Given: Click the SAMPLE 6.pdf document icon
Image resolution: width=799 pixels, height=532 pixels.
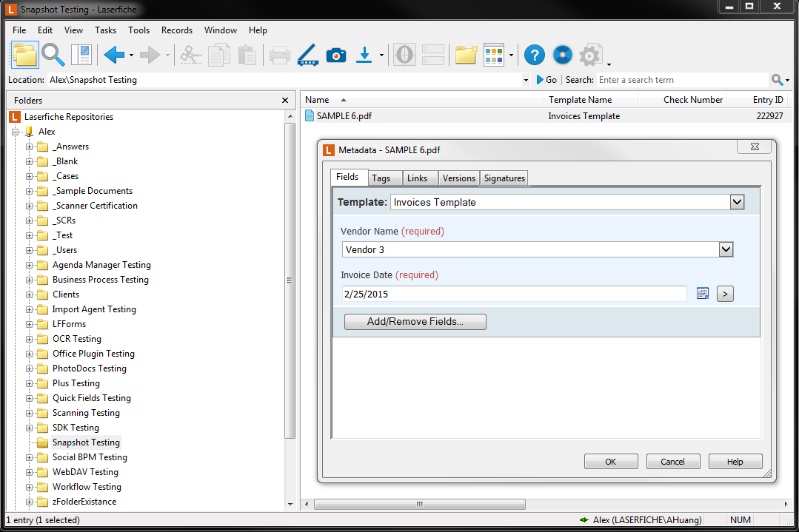Looking at the screenshot, I should (310, 116).
